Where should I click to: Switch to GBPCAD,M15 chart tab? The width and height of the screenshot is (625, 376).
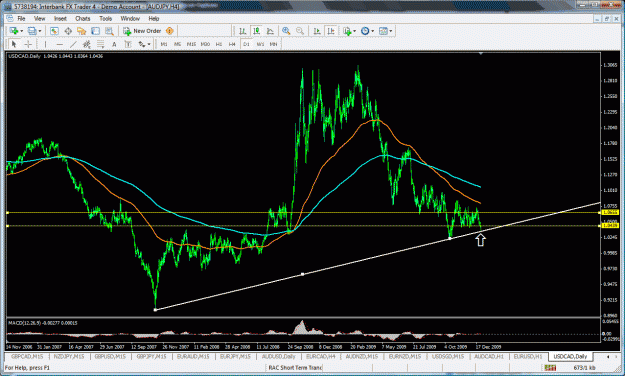[x=27, y=356]
